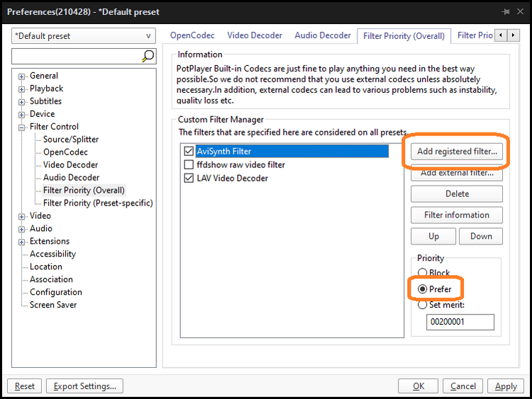Pin the Preferences window

(506, 12)
